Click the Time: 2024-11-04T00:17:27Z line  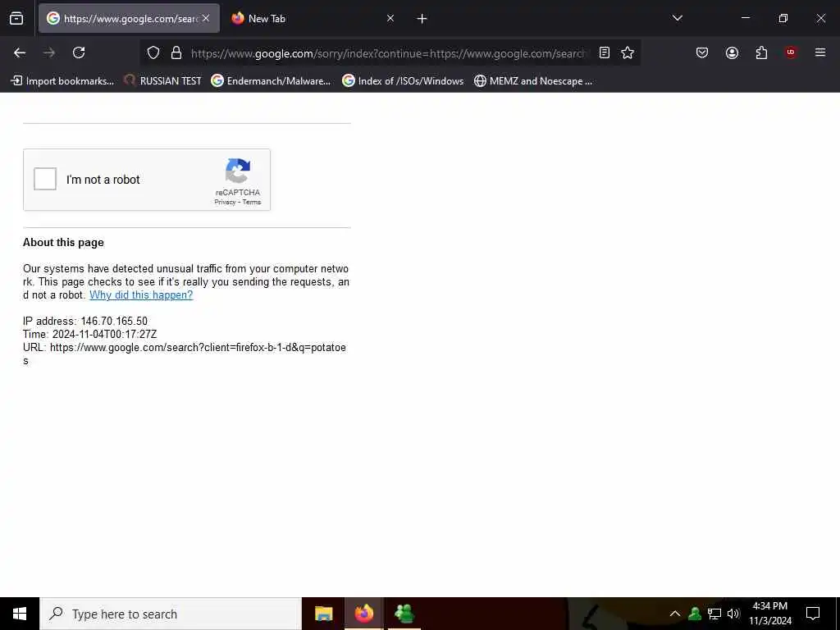tap(90, 334)
